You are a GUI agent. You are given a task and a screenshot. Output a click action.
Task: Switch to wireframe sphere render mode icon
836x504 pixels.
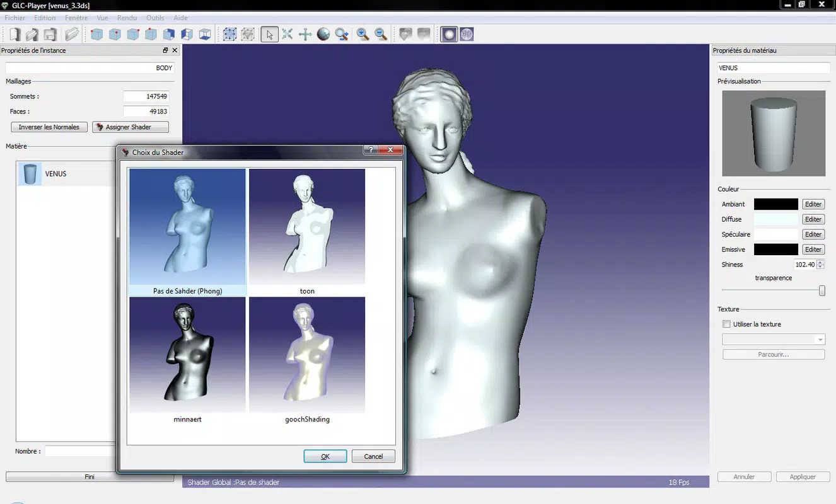point(467,35)
